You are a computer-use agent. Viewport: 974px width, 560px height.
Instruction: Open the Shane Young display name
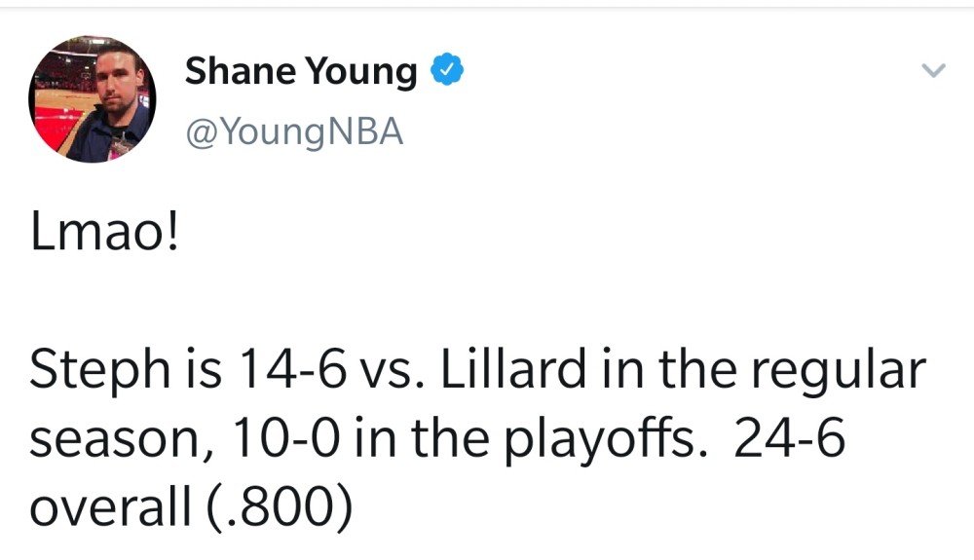[301, 72]
